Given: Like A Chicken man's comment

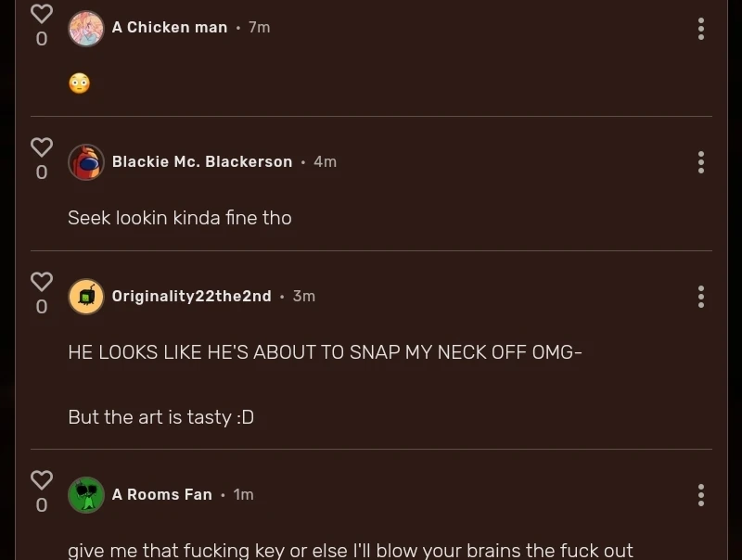Looking at the screenshot, I should click(x=42, y=14).
